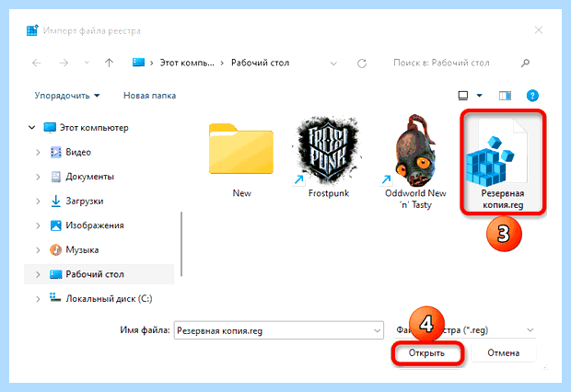Screen dimensions: 571x392
Task: Expand the 'Рабочий стол' tree node
Action: tap(38, 274)
